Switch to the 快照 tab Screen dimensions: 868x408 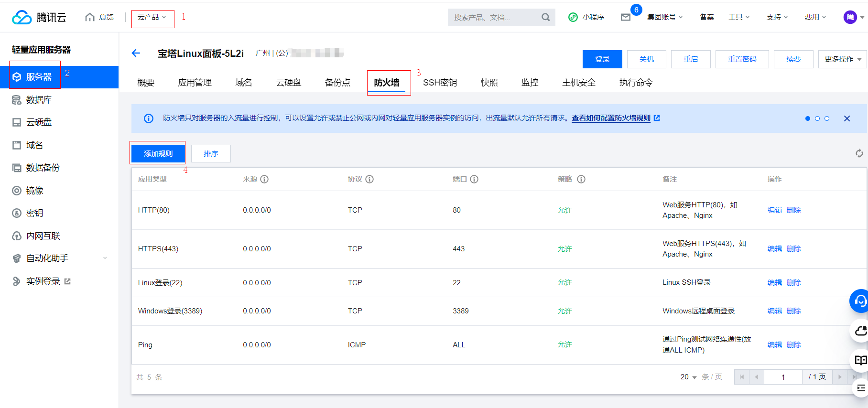tap(489, 83)
